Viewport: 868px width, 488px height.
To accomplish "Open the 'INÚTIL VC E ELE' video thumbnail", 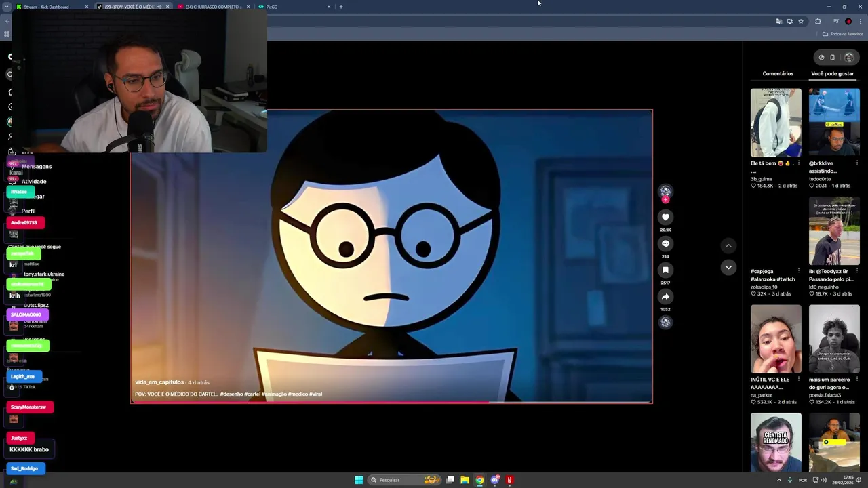I will coord(776,339).
